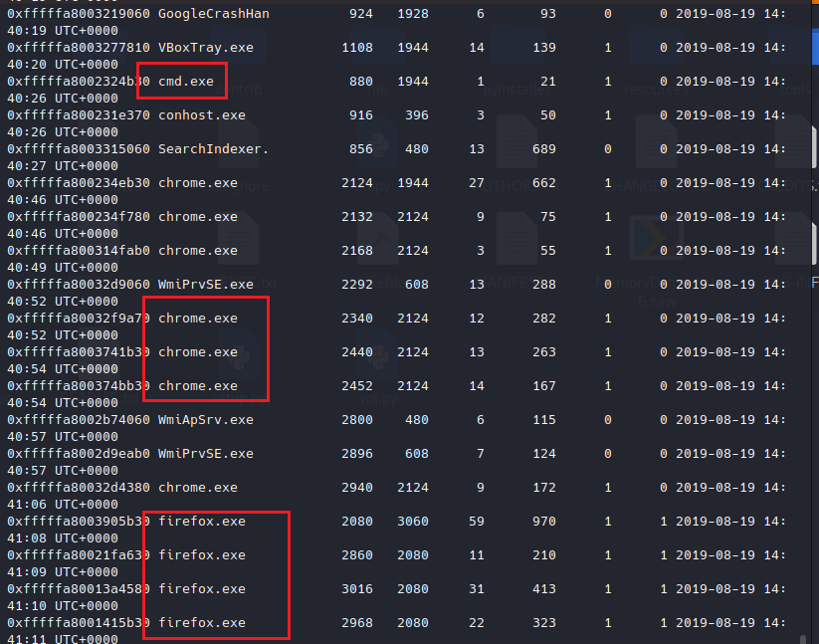Screen dimensions: 819x644
Task: Select firefox.exe with PID 2080
Action: point(201,522)
